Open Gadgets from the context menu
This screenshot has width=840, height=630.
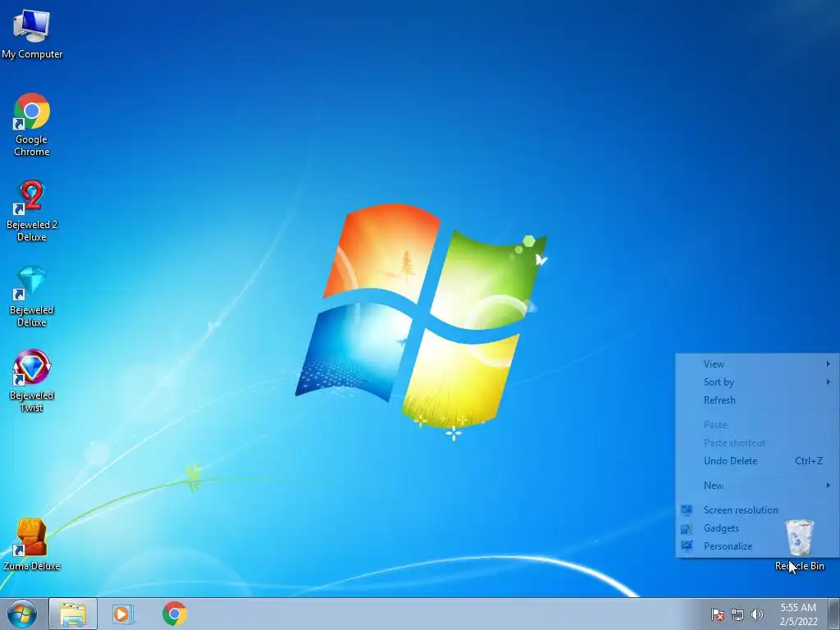pos(757,528)
